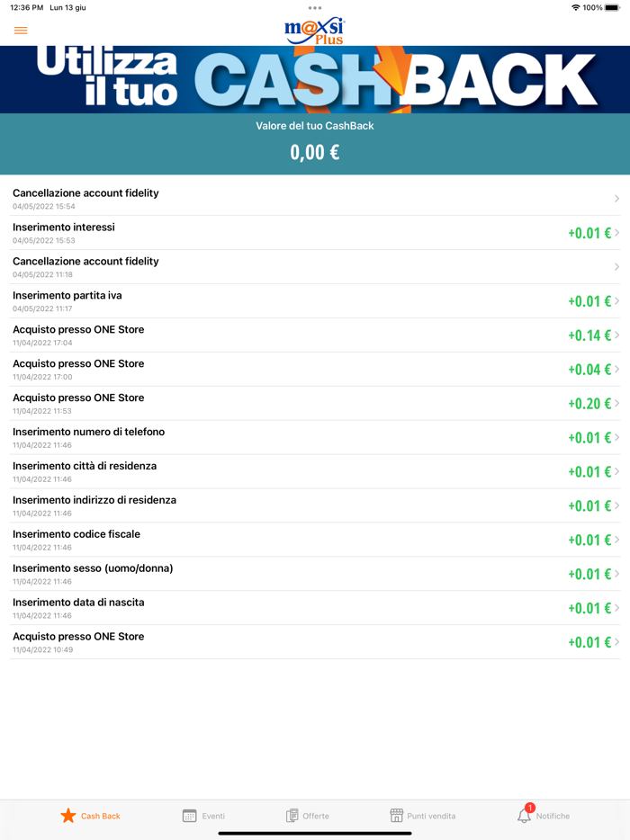Tap the Wi-Fi status icon
The height and width of the screenshot is (840, 630).
(576, 7)
